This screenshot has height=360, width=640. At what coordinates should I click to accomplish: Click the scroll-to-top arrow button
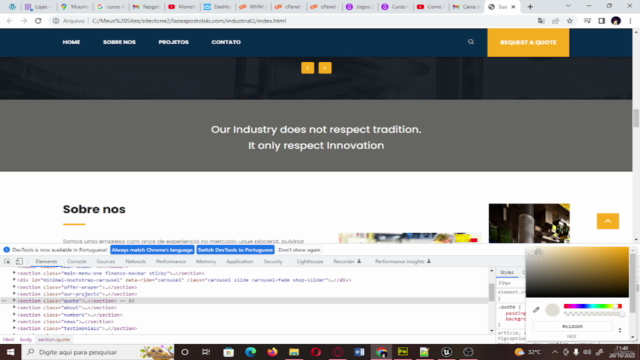608,221
